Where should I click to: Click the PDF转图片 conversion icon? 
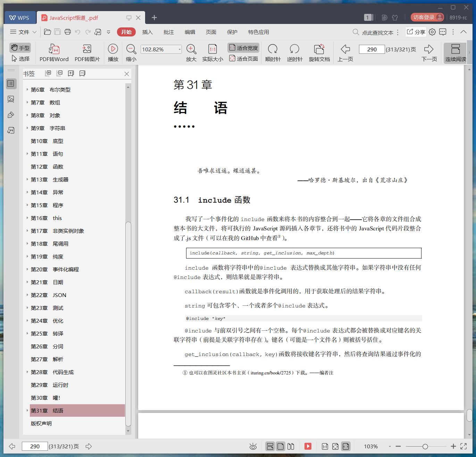point(87,49)
